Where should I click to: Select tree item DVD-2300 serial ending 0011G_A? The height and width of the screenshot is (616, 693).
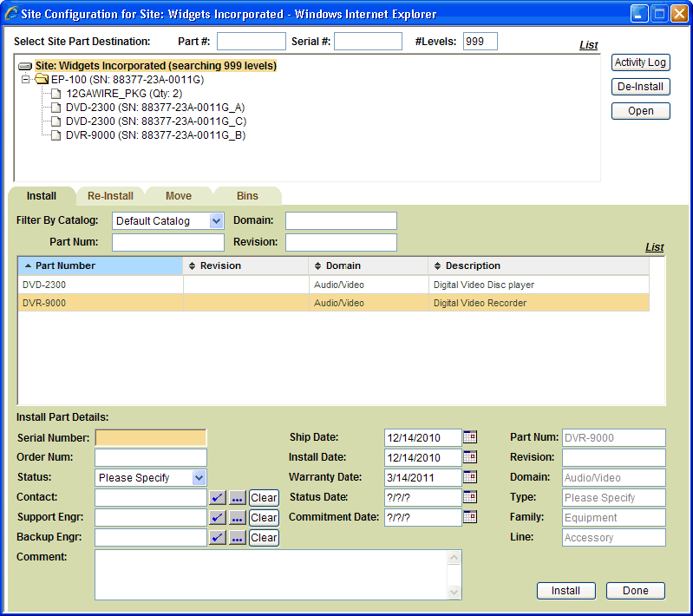click(155, 108)
